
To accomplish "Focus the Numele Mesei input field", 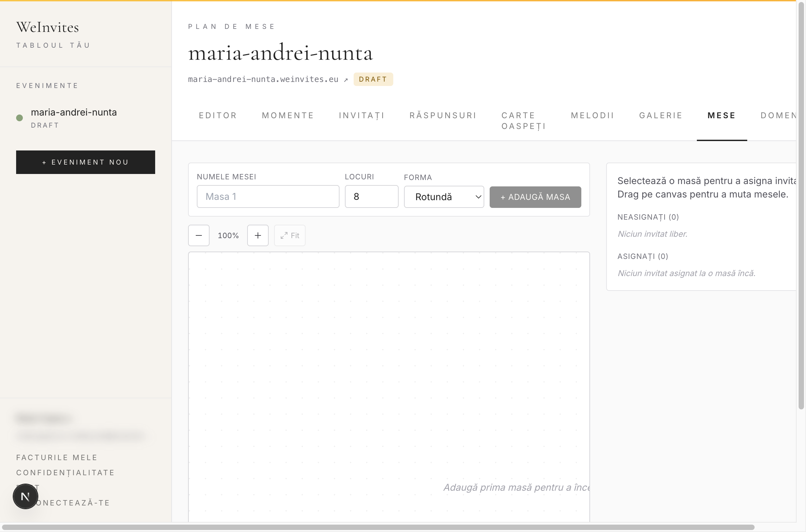I will (x=268, y=196).
